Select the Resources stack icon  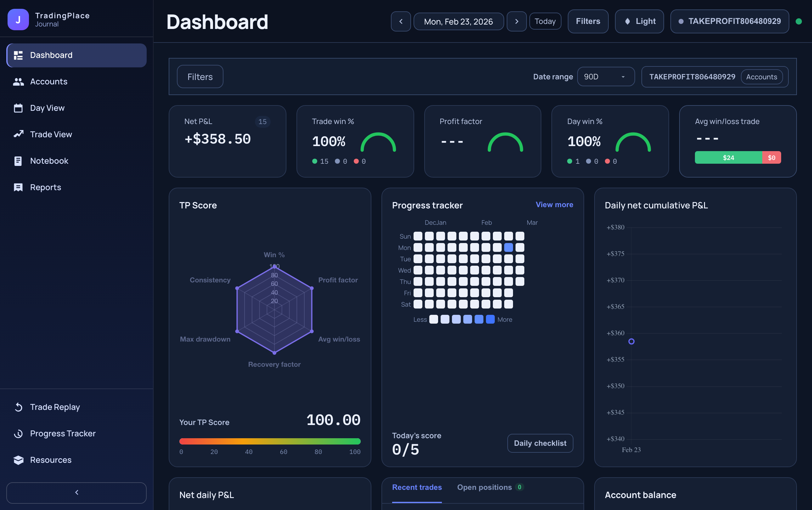tap(18, 460)
